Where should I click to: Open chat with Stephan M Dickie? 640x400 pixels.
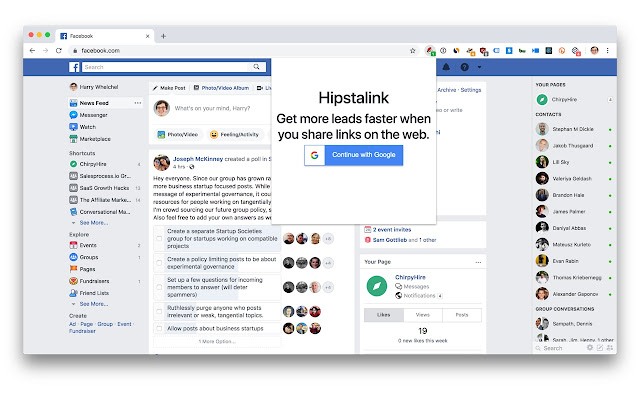click(573, 129)
